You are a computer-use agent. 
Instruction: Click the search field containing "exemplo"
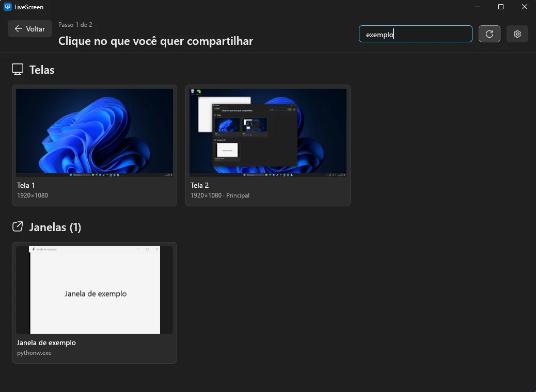(x=415, y=34)
